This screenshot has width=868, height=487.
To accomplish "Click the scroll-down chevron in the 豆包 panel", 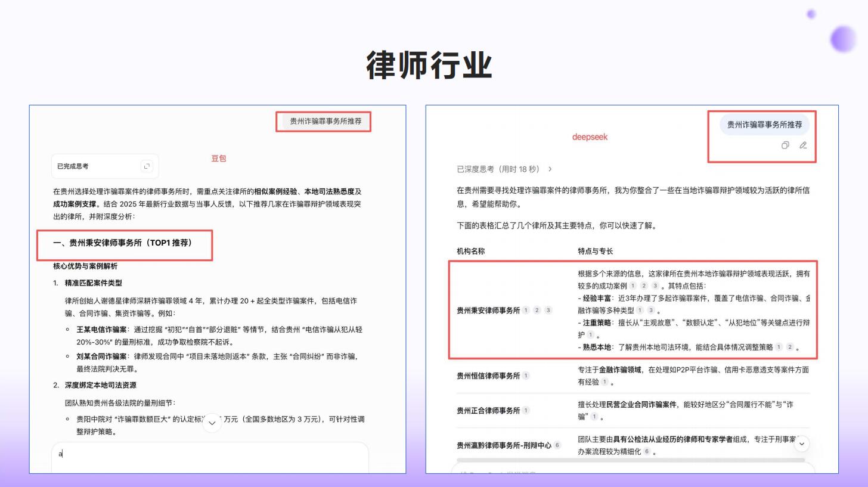I will coord(212,423).
